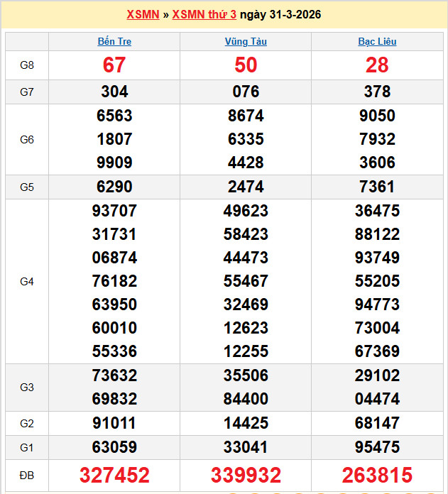Select G2 number 14425

[246, 424]
